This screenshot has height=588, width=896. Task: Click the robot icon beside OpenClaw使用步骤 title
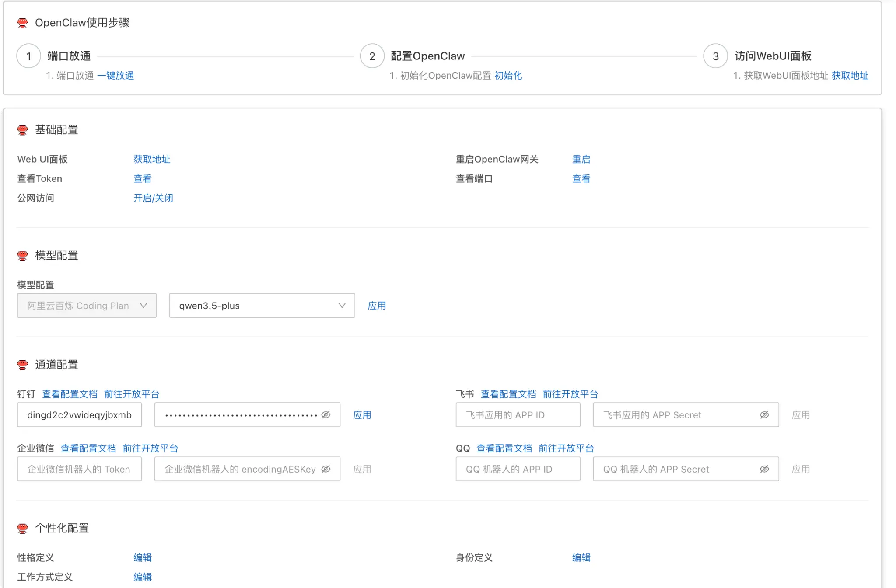pyautogui.click(x=22, y=22)
